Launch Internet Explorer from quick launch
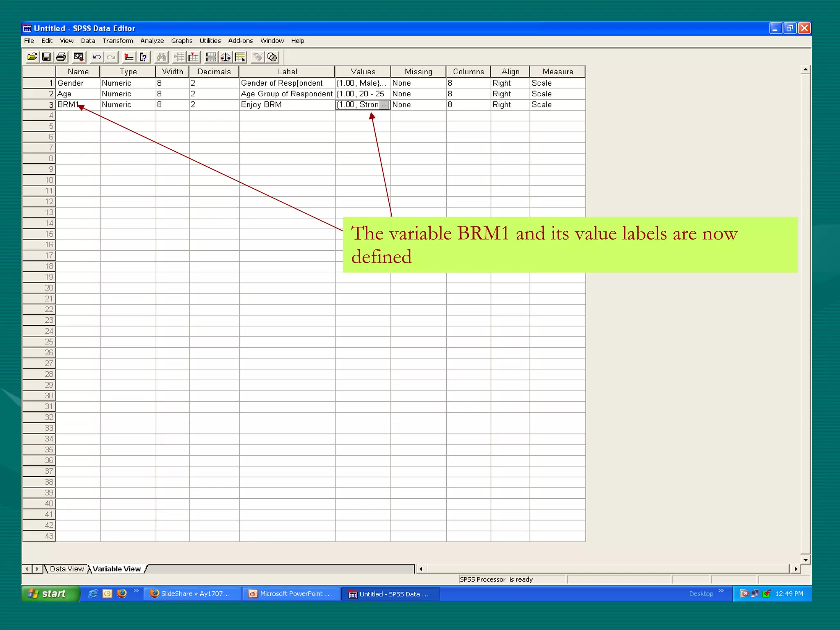840x630 pixels. [x=93, y=593]
